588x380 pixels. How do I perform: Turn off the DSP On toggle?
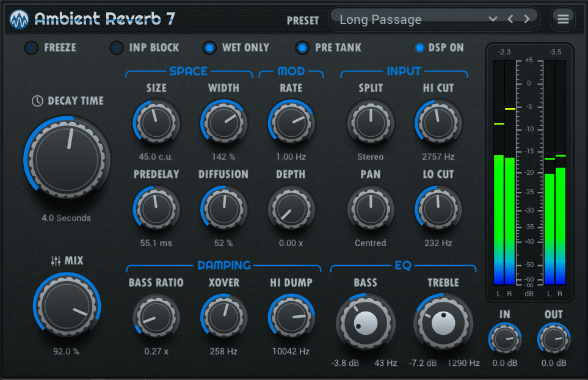(x=419, y=48)
